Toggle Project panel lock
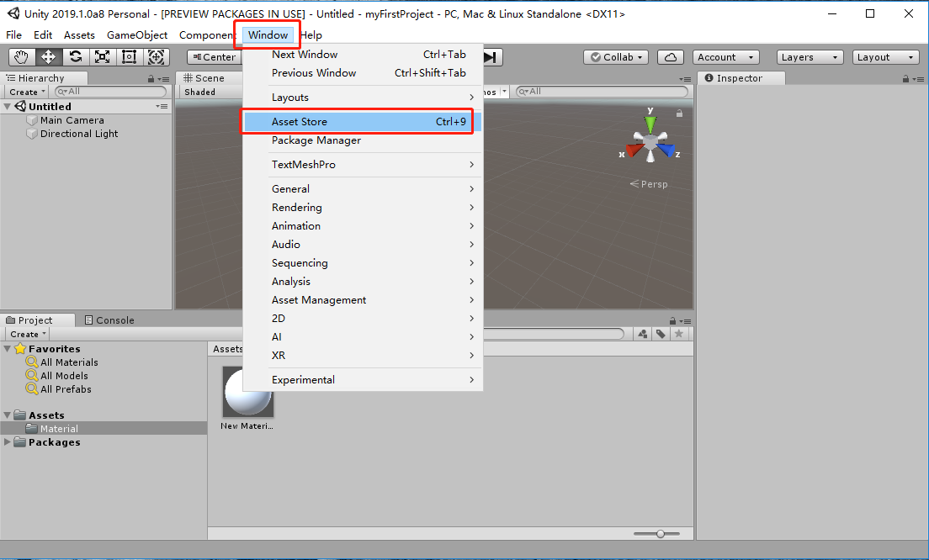Image resolution: width=929 pixels, height=560 pixels. coord(672,321)
